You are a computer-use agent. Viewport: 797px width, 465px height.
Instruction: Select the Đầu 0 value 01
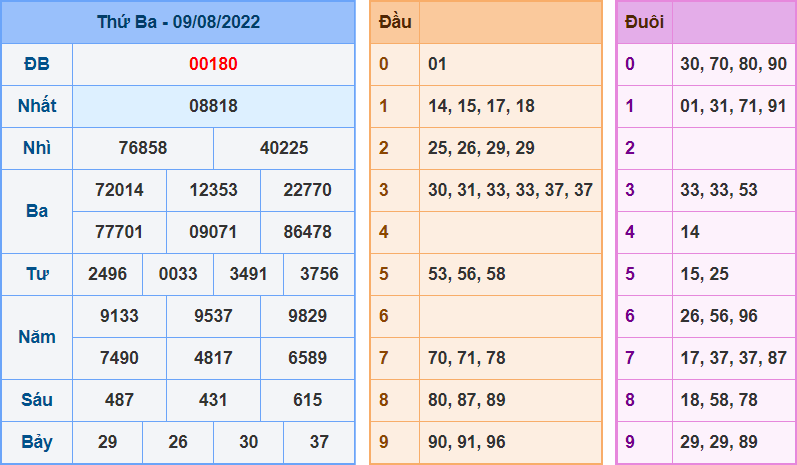coord(437,64)
